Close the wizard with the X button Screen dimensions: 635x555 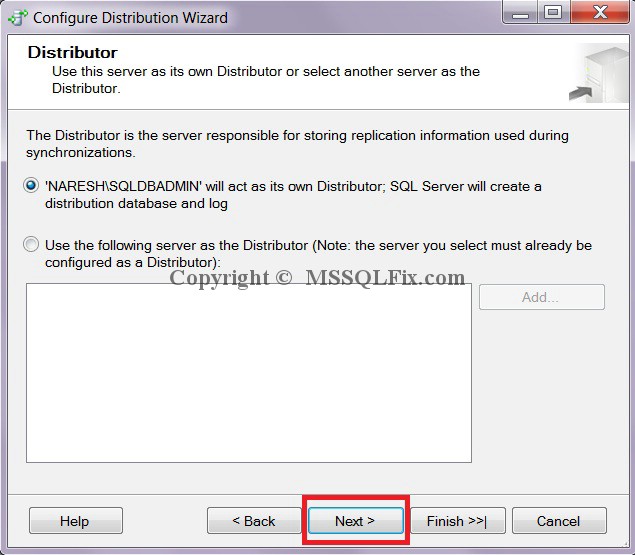pos(600,13)
